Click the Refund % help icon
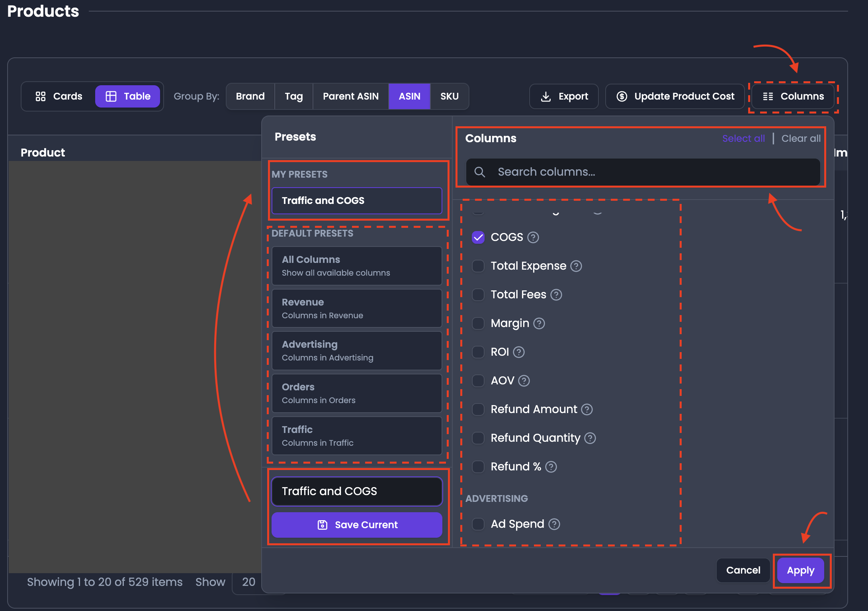868x611 pixels. (x=551, y=467)
